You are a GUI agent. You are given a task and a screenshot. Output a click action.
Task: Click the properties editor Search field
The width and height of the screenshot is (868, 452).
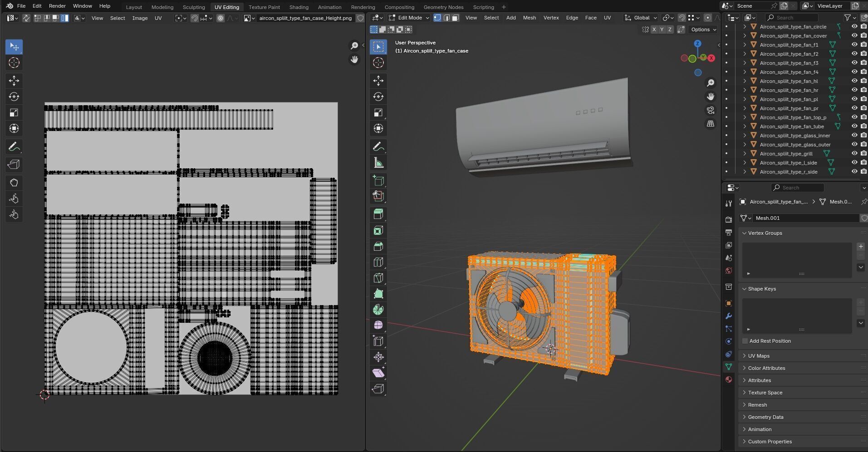(797, 188)
